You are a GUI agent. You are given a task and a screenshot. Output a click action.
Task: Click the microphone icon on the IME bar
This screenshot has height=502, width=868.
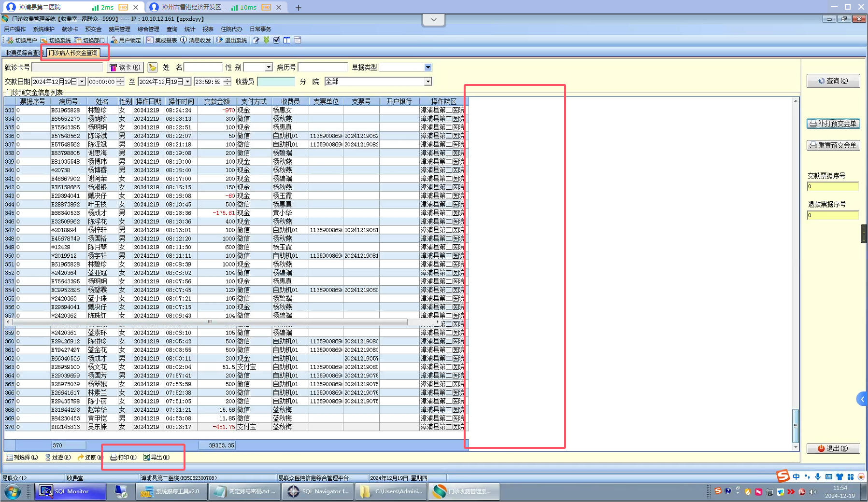(x=818, y=477)
